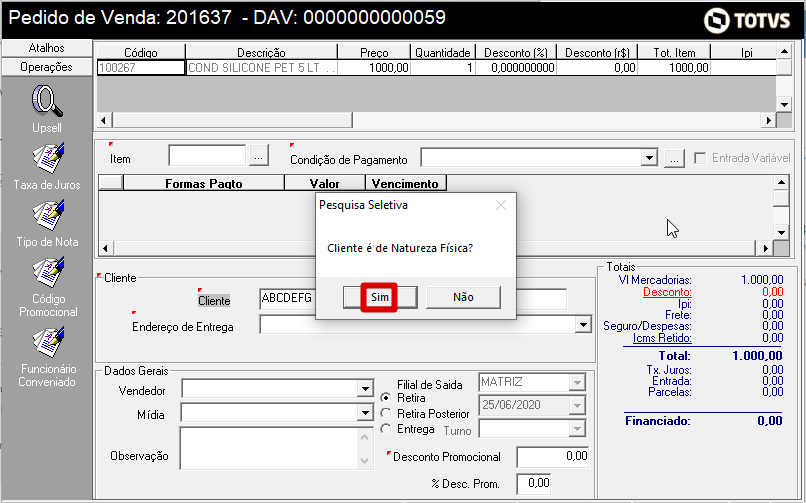Click the Ipi column header

click(x=746, y=52)
